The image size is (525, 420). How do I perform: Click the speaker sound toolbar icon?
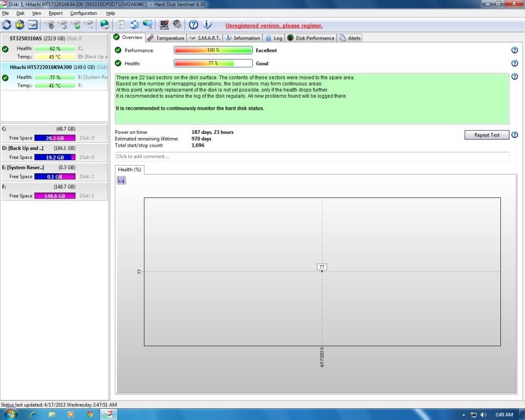177,25
